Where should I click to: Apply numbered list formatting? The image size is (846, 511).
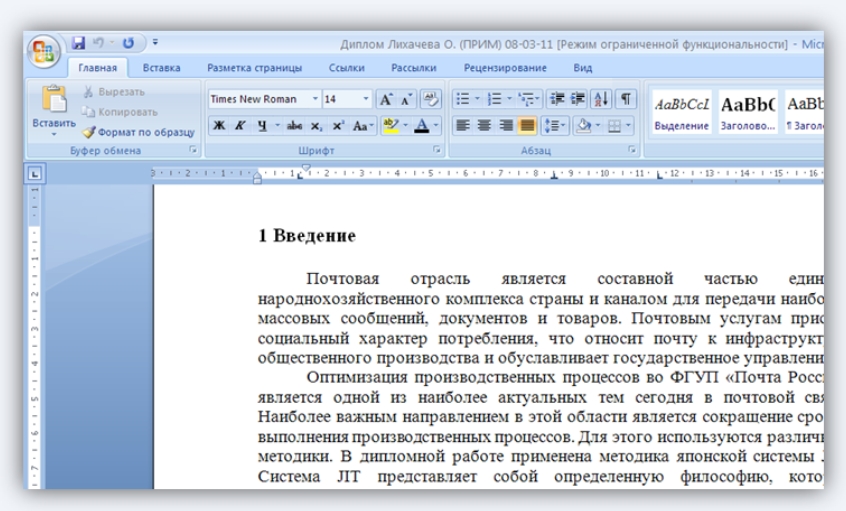(494, 99)
